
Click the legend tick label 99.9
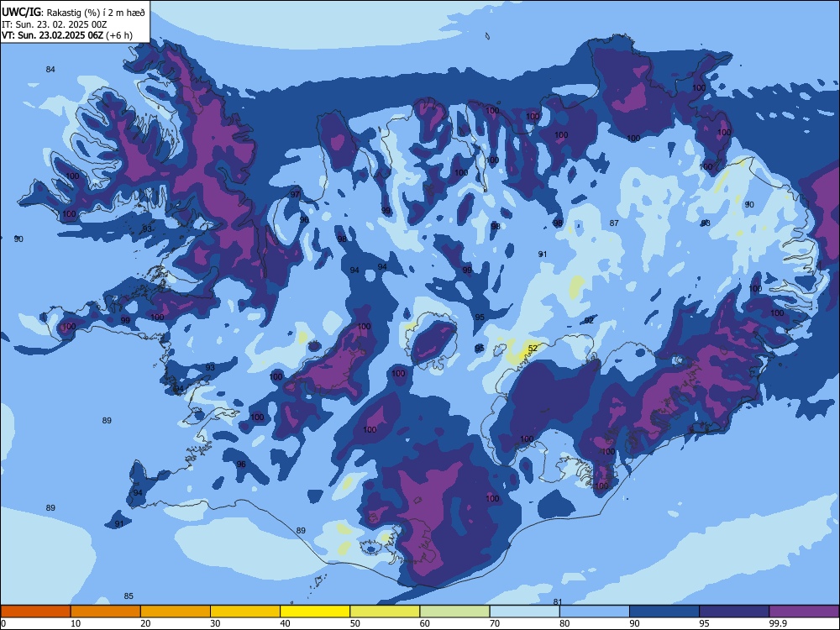[778, 623]
